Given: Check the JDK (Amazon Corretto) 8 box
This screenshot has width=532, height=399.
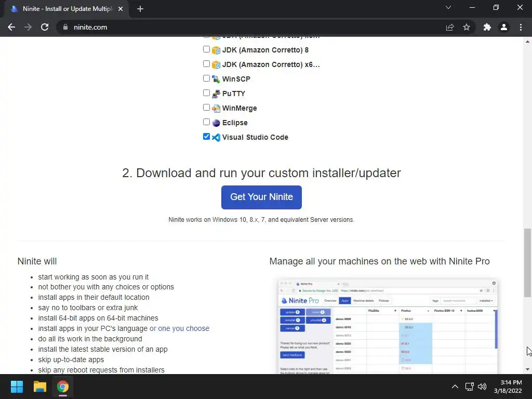Looking at the screenshot, I should click(206, 49).
